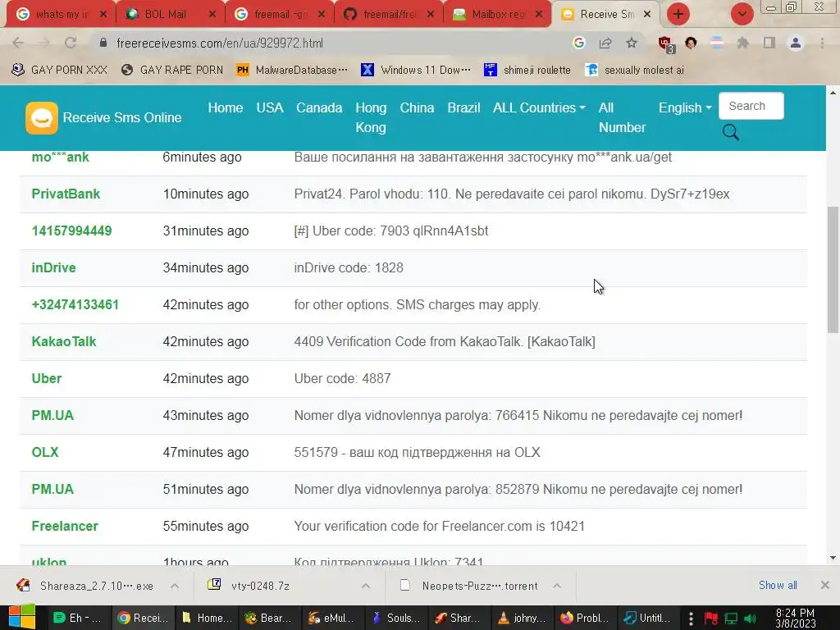Click the browser back arrow
Screen dimensions: 840x630
coord(18,43)
